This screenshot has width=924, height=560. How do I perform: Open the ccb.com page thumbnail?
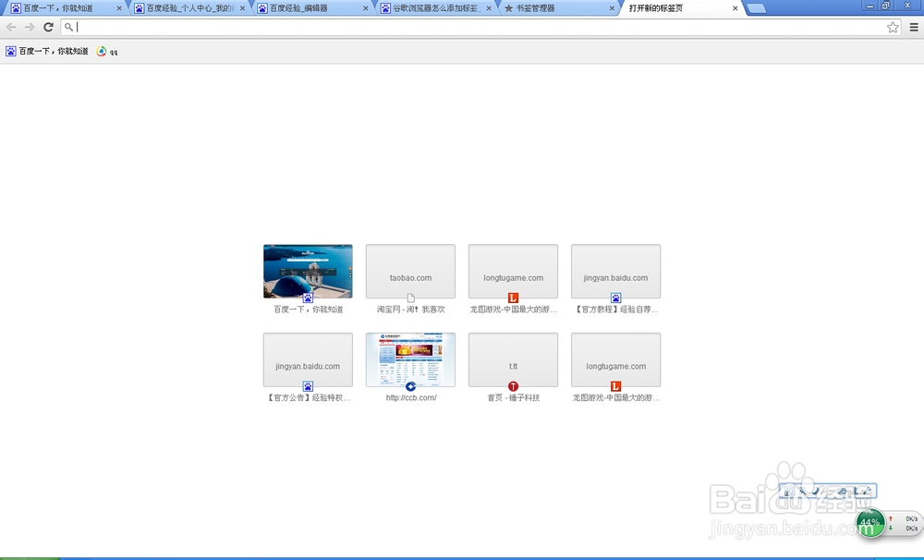pos(410,359)
